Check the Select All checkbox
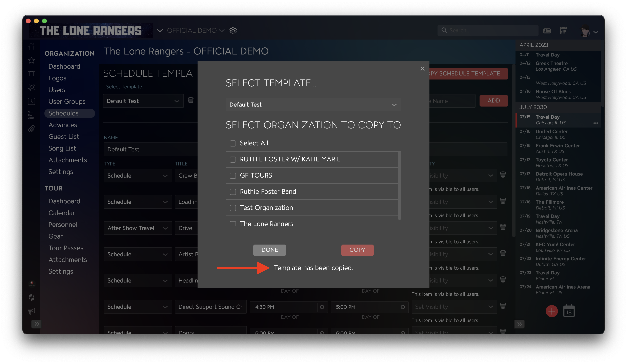 click(x=233, y=143)
